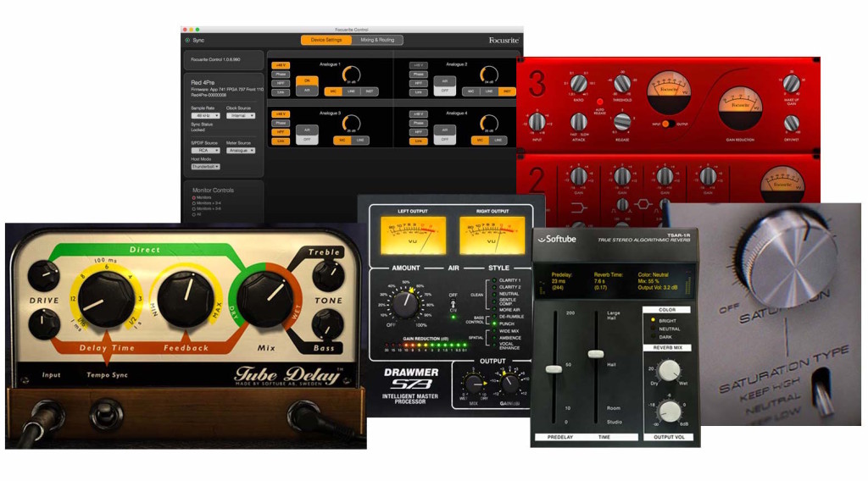The width and height of the screenshot is (868, 481).
Task: Click the Analogue 2 gain knob
Action: click(489, 75)
